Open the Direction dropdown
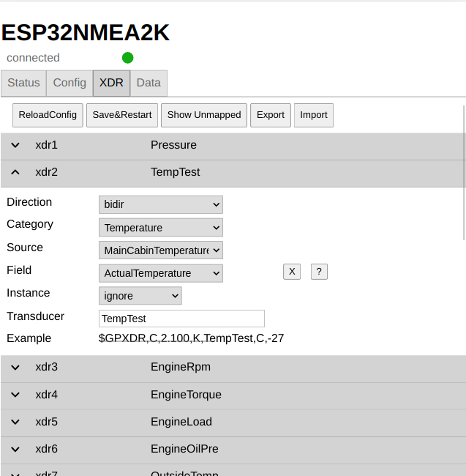This screenshot has width=466, height=476. pyautogui.click(x=160, y=204)
